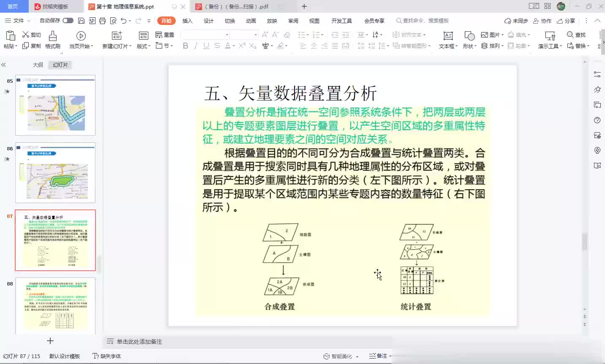Image resolution: width=605 pixels, height=364 pixels.
Task: Click the Cut (剪切) scissors icon
Action: pyautogui.click(x=26, y=35)
